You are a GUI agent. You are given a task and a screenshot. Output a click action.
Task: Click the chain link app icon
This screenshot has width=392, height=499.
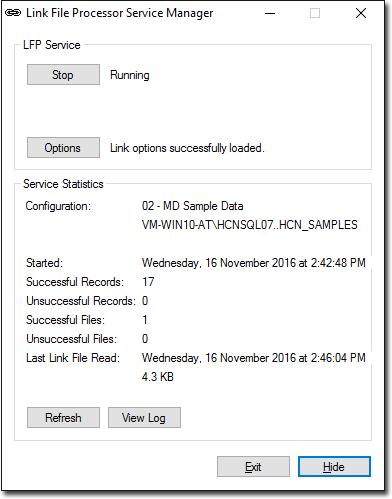[13, 13]
